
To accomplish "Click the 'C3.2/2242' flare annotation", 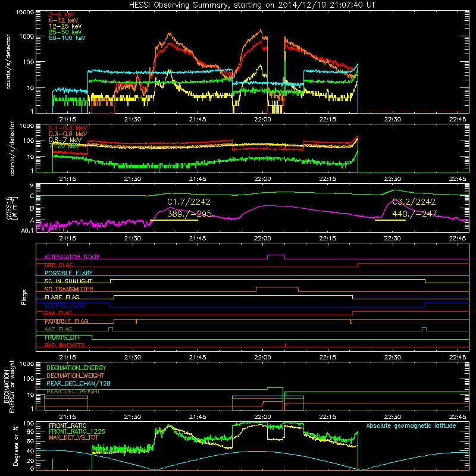I will point(414,202).
